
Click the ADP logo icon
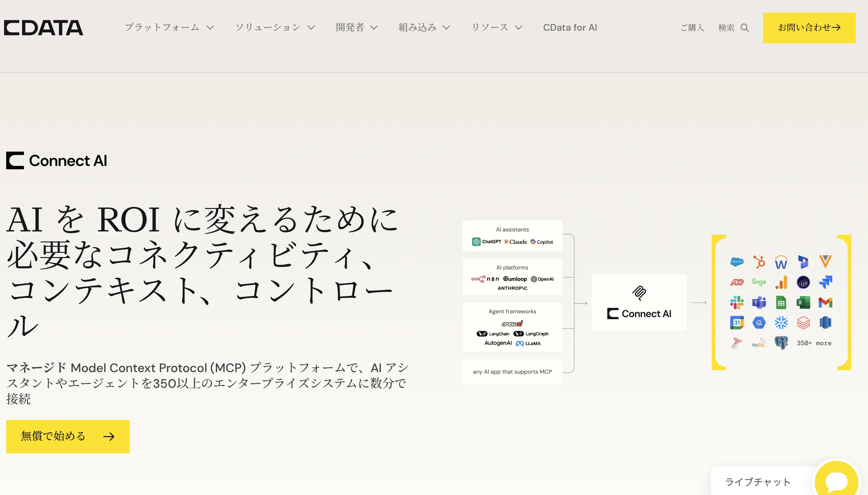[737, 282]
